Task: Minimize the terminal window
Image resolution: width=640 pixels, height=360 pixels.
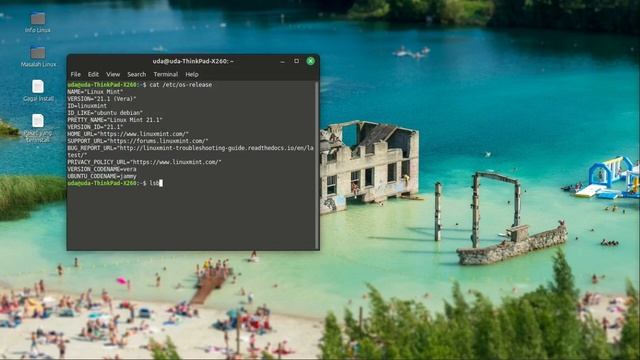Action: (x=282, y=61)
